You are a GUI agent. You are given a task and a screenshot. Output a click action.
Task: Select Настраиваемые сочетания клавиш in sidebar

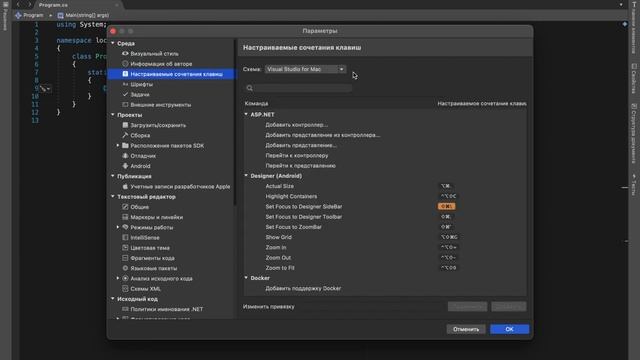pyautogui.click(x=171, y=74)
